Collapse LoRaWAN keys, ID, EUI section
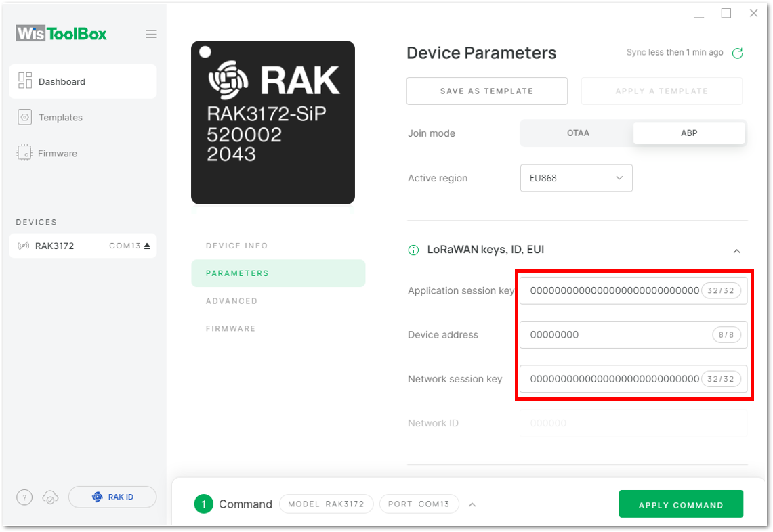The width and height of the screenshot is (773, 532). [737, 251]
